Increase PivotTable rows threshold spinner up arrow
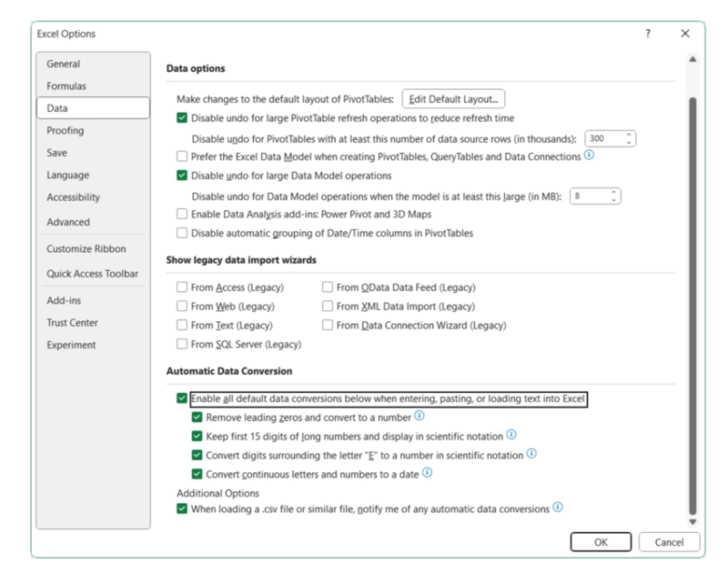The height and width of the screenshot is (573, 728). pos(629,135)
